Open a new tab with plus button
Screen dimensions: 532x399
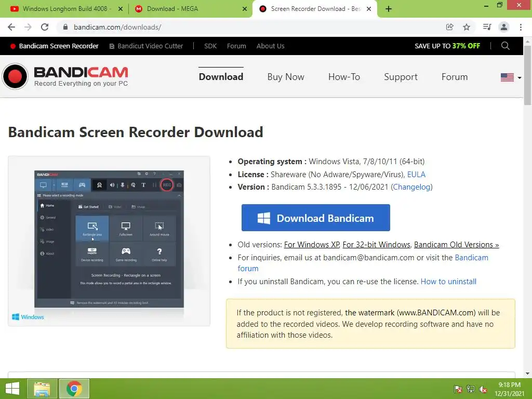point(389,9)
